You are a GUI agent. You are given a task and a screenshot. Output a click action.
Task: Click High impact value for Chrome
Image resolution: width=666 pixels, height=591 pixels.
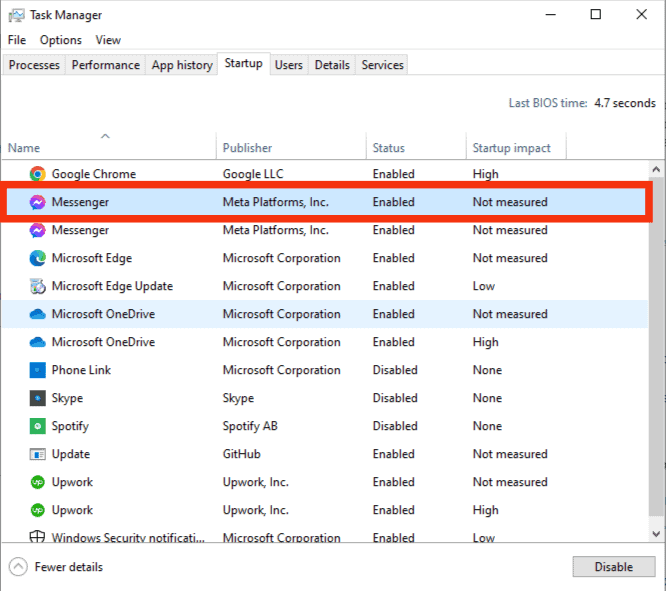pyautogui.click(x=485, y=174)
